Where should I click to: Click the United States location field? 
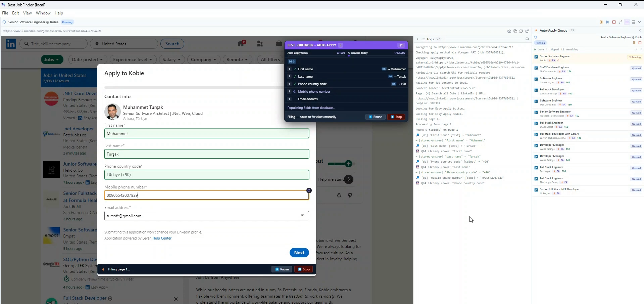pos(124,44)
